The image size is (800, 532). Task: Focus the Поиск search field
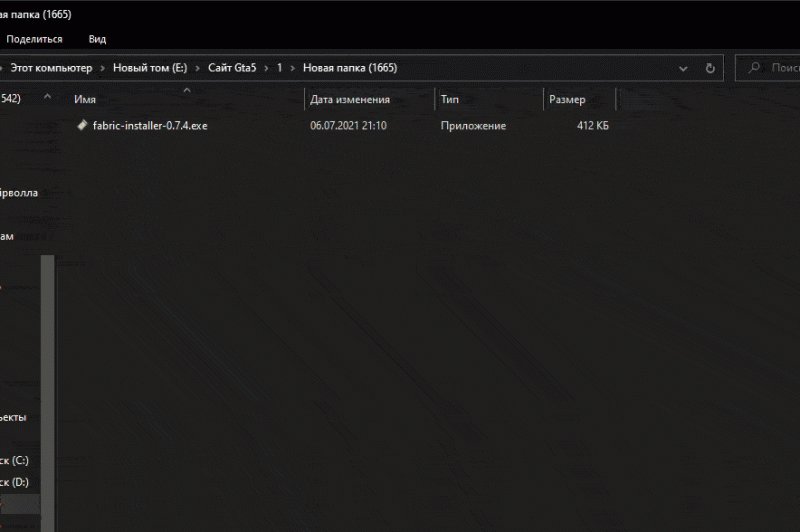[767, 68]
